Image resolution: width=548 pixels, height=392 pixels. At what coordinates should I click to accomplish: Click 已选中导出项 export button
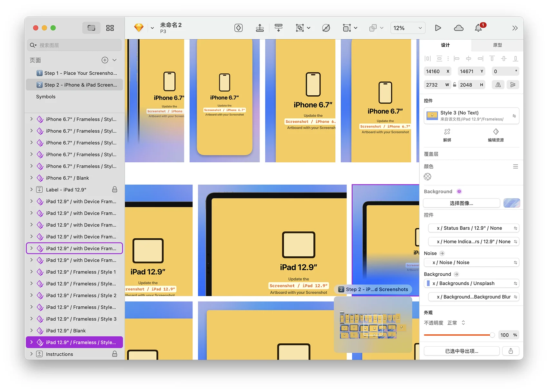(x=462, y=351)
